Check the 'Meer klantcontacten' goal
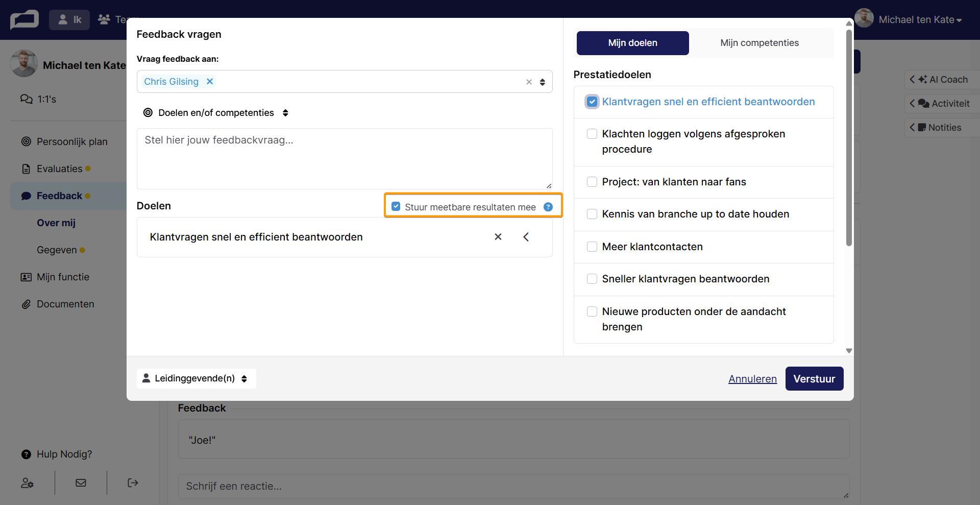 coord(592,247)
